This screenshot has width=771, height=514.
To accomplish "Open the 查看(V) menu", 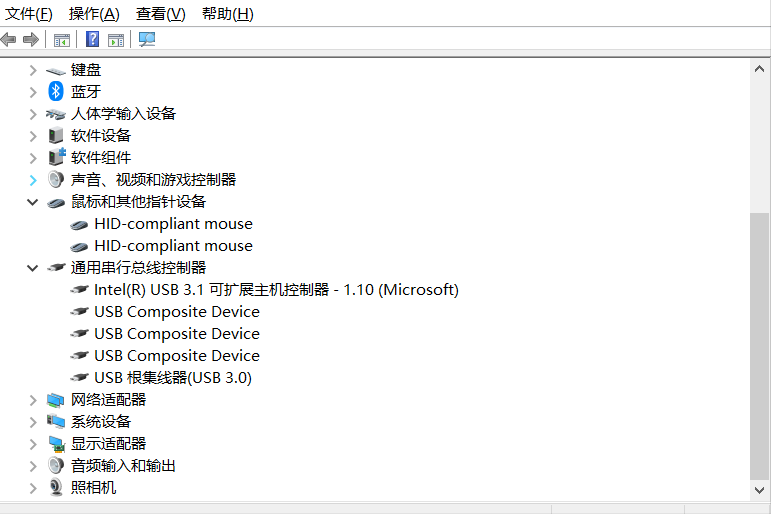I will pyautogui.click(x=161, y=14).
